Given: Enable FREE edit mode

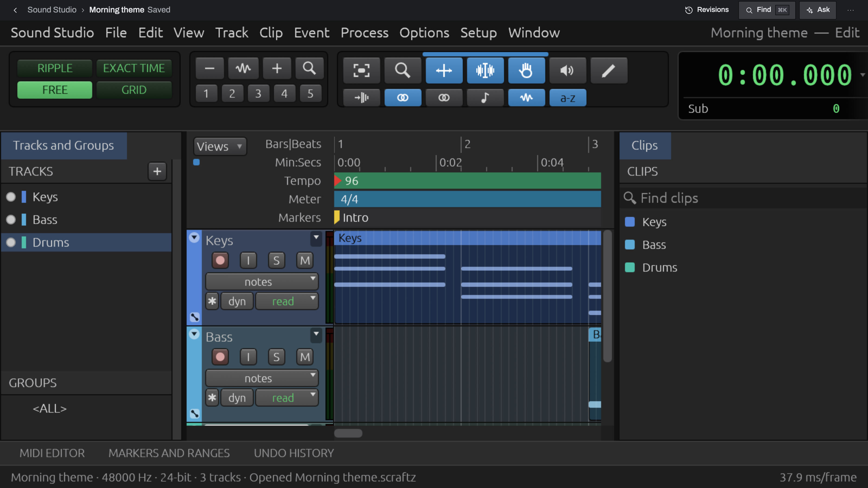Looking at the screenshot, I should 55,90.
